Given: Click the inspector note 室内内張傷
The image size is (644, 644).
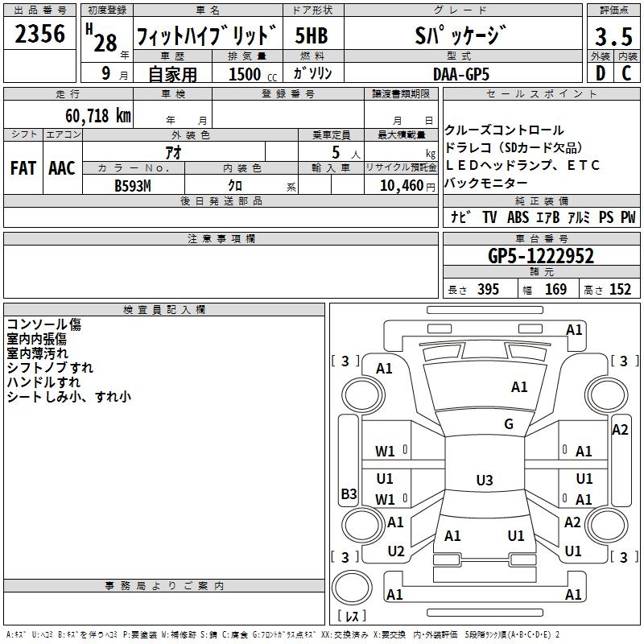Looking at the screenshot, I should point(36,339).
